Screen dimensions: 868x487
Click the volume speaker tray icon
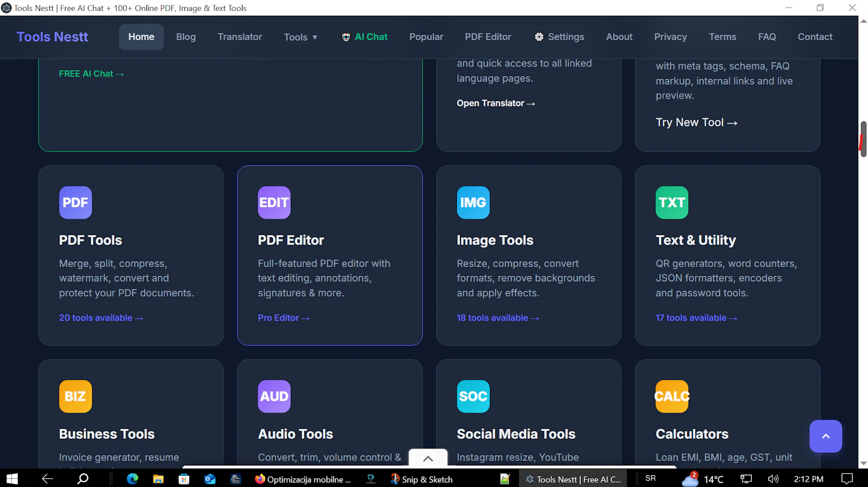(773, 479)
